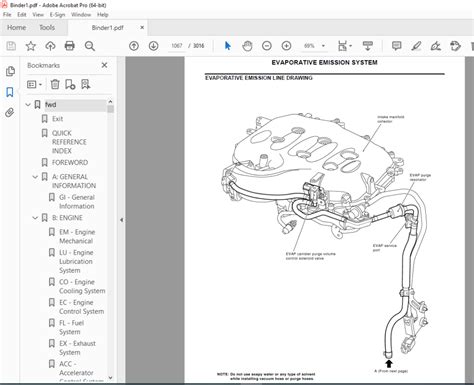This screenshot has height=385, width=474.
Task: Delete selected bookmark trash icon
Action: [x=55, y=84]
